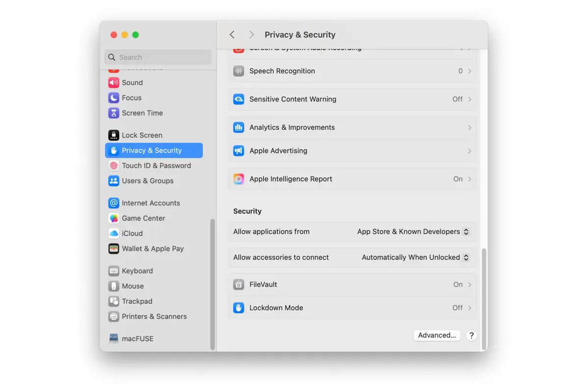Open the Allow accessories to connect dropdown
The height and width of the screenshot is (392, 588).
(x=416, y=257)
